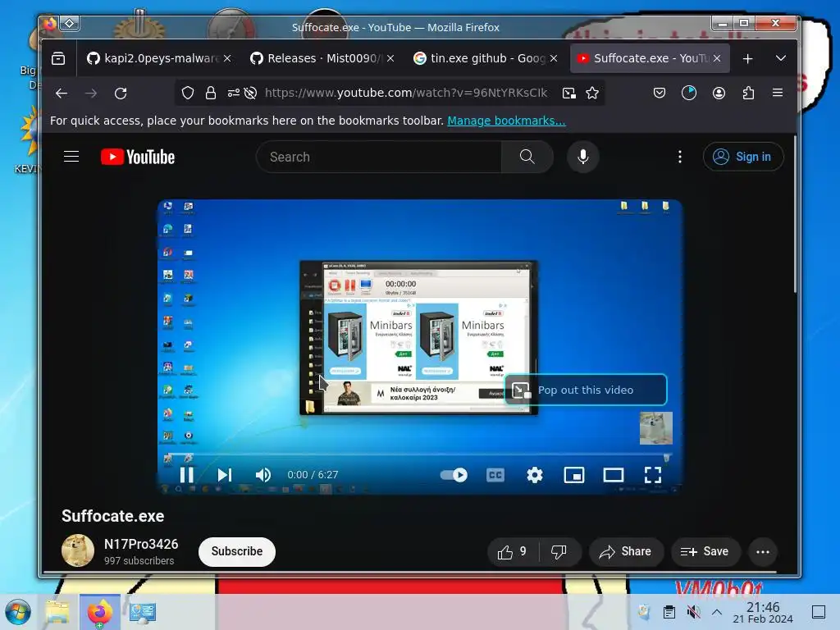Open Firefox account icon
Image resolution: width=840 pixels, height=630 pixels.
tap(719, 94)
